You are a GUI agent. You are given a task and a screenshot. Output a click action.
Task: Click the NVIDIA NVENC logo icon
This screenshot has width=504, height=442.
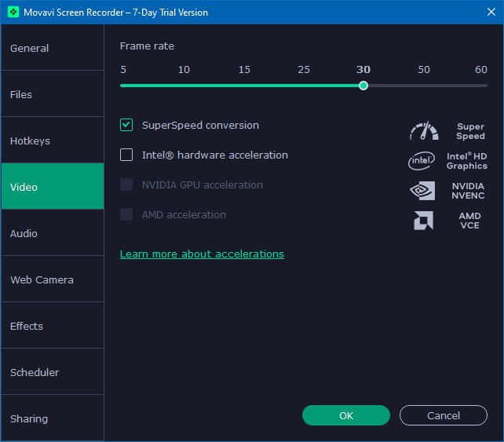pos(422,191)
